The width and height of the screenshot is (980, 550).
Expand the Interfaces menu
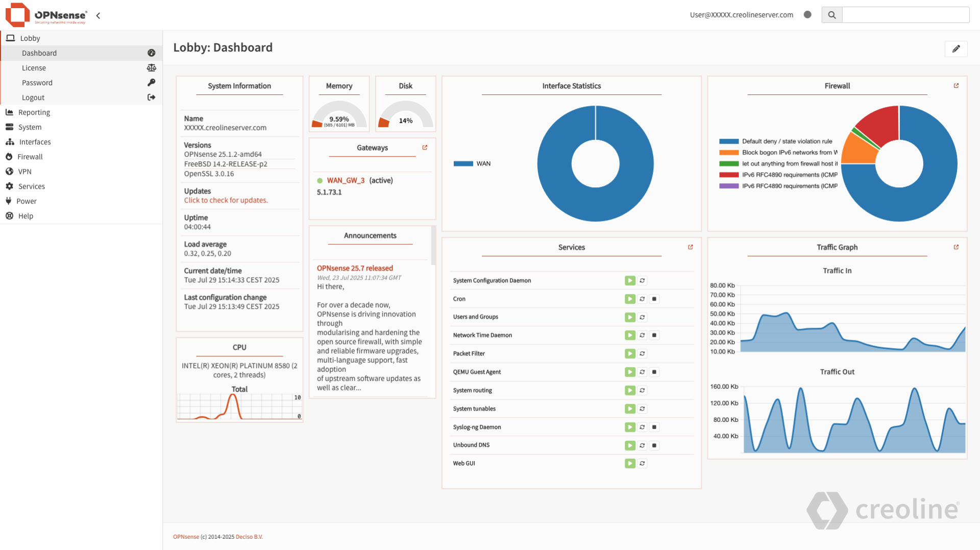pyautogui.click(x=81, y=142)
